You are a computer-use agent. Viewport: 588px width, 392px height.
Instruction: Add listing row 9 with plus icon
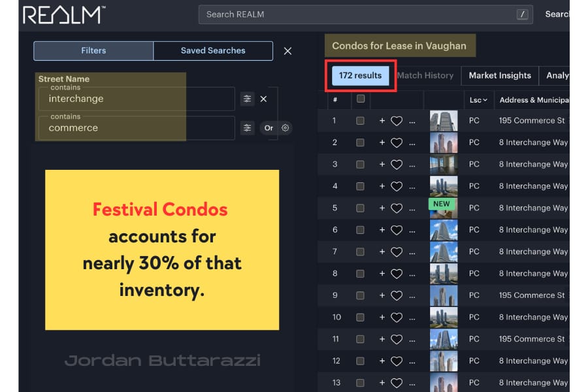(382, 295)
